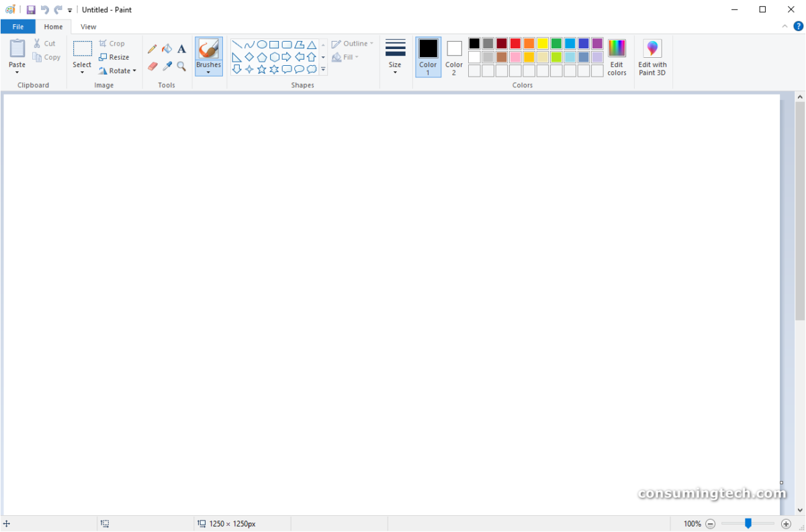Open Customize Quick Access Toolbar arrow
806x532 pixels.
click(70, 10)
